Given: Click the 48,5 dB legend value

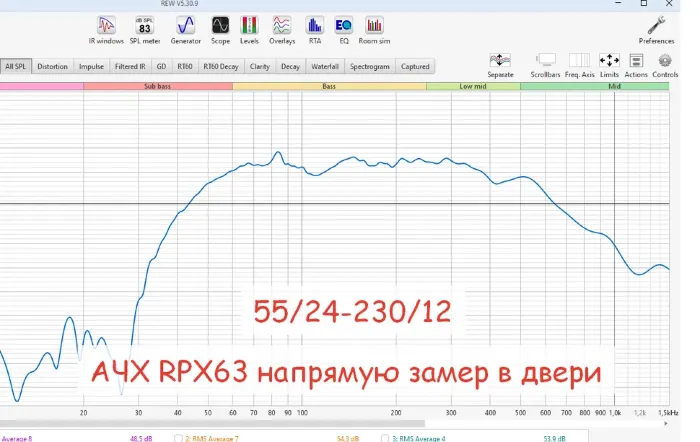Looking at the screenshot, I should click(141, 438).
